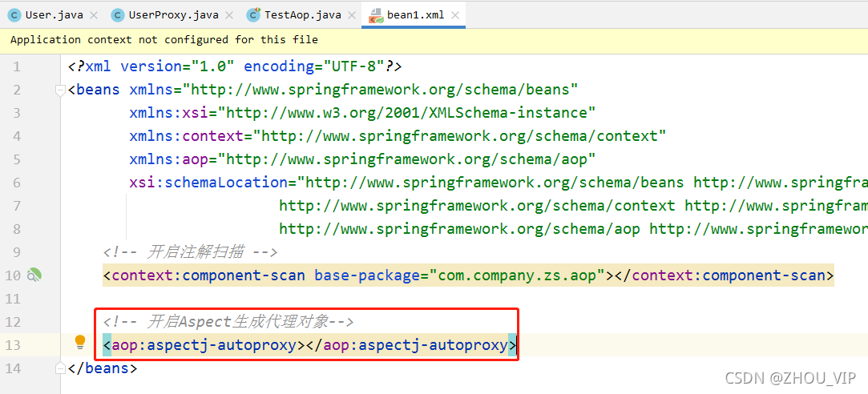868x394 pixels.
Task: Click the TestAop.java runnable class icon
Action: [x=253, y=15]
